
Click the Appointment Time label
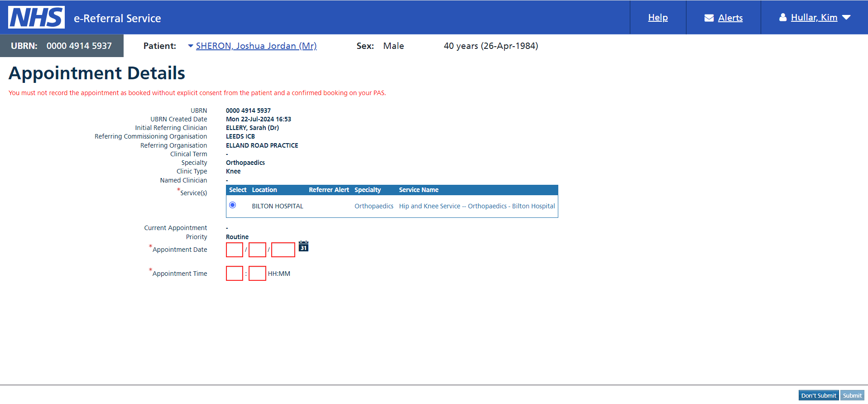(x=180, y=274)
